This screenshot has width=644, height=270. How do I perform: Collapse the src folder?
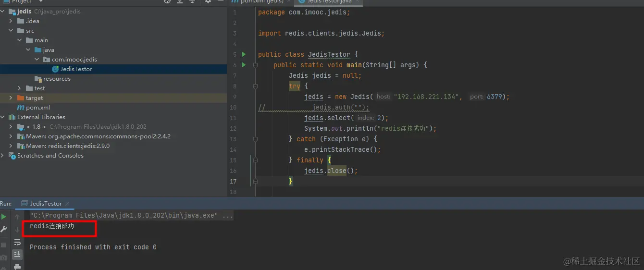coord(12,31)
